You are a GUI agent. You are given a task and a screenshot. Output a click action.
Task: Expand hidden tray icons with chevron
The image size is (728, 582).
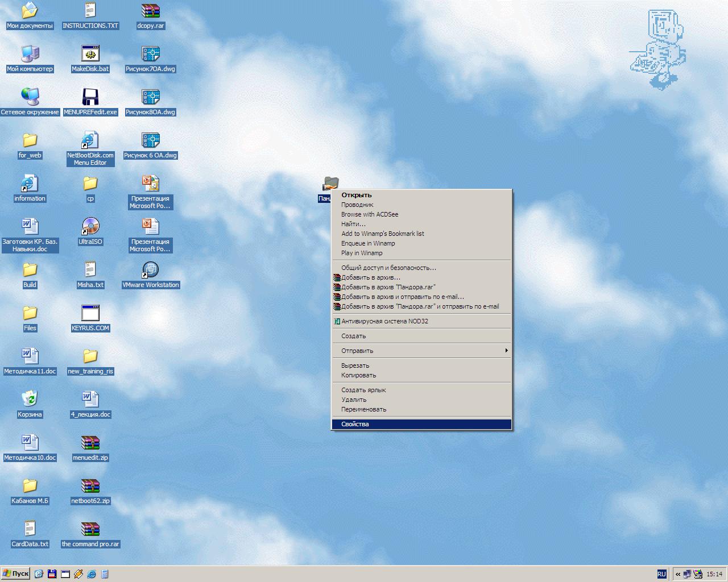[x=677, y=574]
